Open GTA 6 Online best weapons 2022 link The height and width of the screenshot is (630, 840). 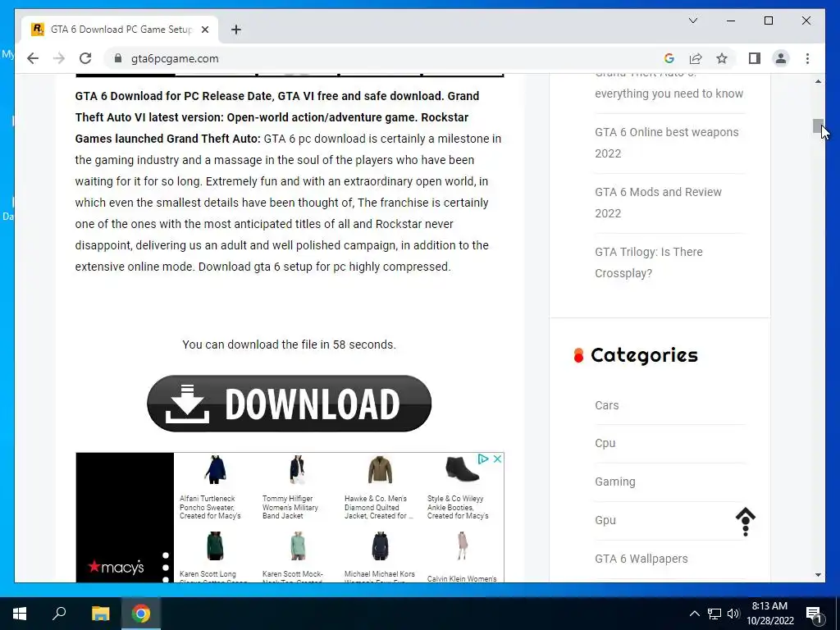coord(666,143)
